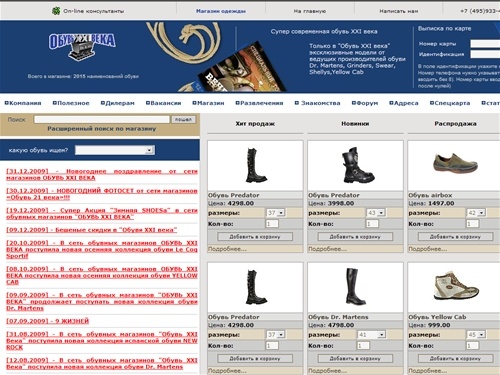The height and width of the screenshot is (375, 500).
Task: Open the Компания menu
Action: pos(23,103)
